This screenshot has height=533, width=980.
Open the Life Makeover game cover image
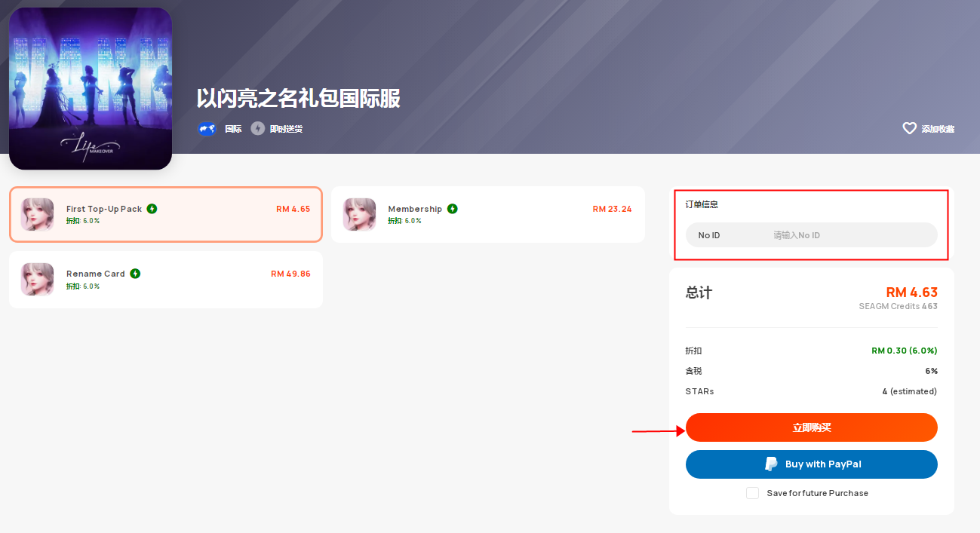click(x=91, y=88)
